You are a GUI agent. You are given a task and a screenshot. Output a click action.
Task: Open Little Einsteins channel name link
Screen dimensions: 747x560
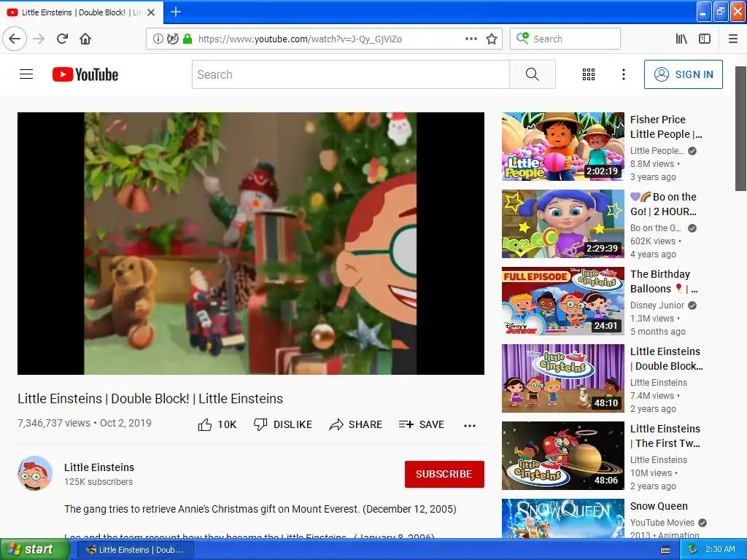99,467
